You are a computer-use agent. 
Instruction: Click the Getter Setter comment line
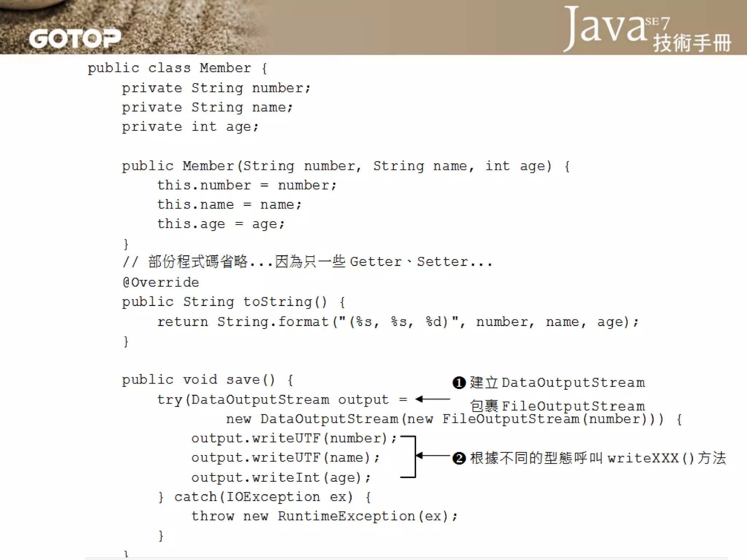(307, 262)
